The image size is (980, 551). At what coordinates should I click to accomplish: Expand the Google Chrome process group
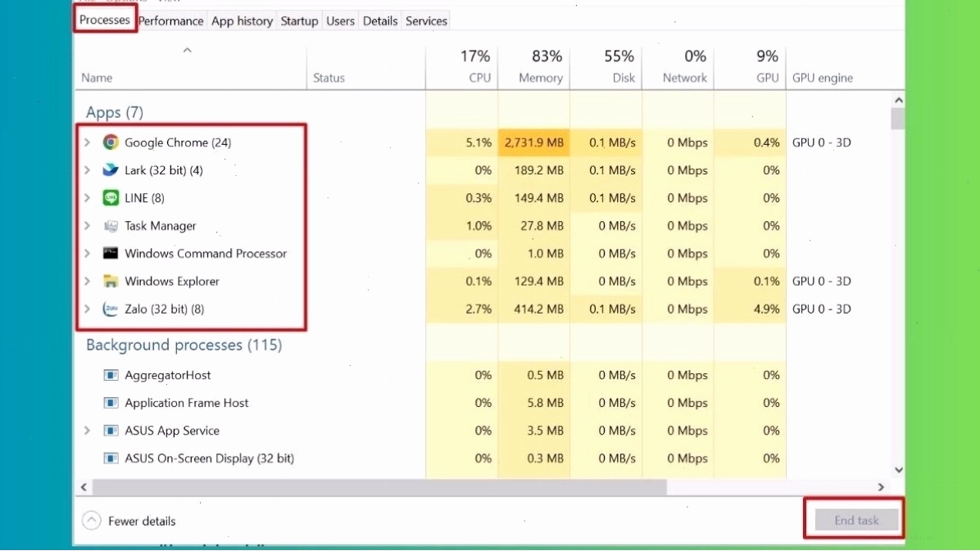click(88, 142)
